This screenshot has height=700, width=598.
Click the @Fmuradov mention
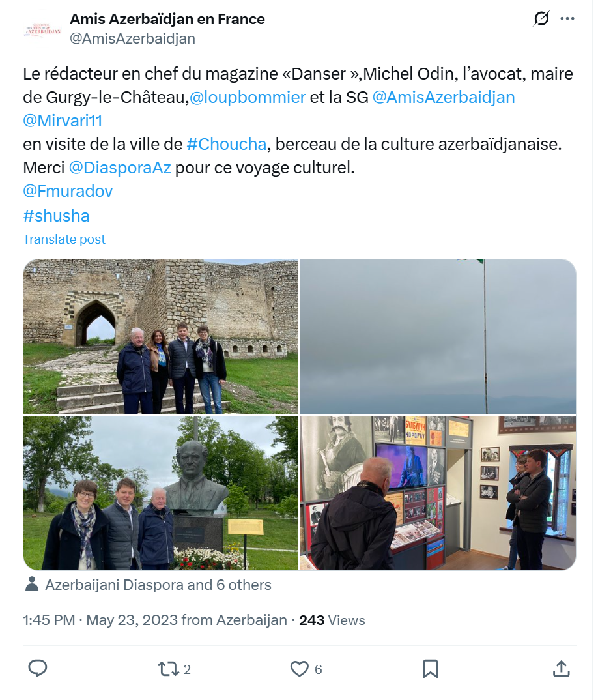[x=68, y=191]
